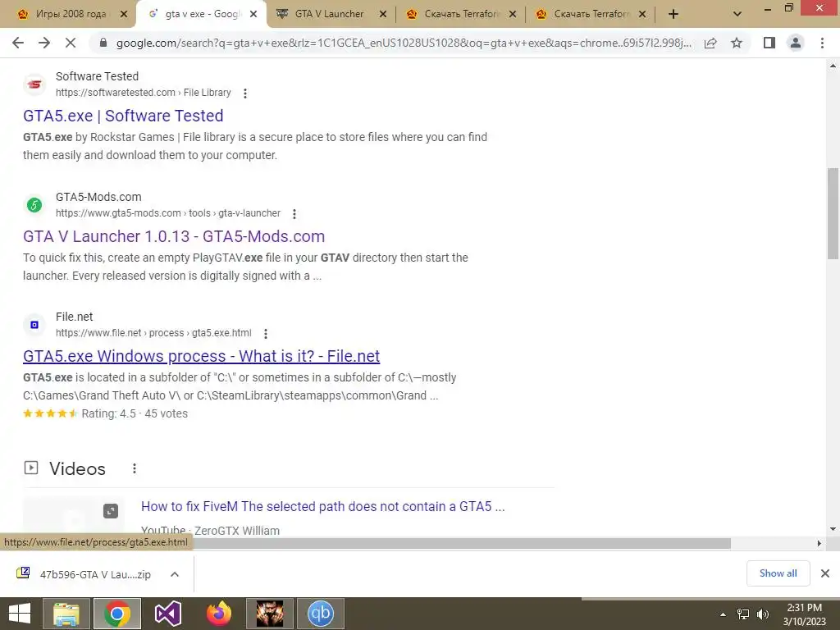View site information lock icon
Screen dimensions: 840x630
click(x=103, y=43)
